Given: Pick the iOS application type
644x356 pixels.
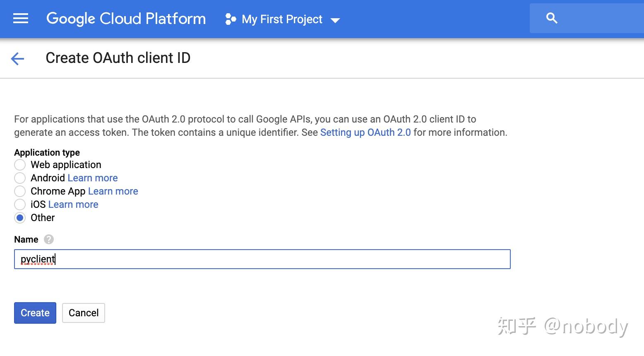Looking at the screenshot, I should point(20,204).
